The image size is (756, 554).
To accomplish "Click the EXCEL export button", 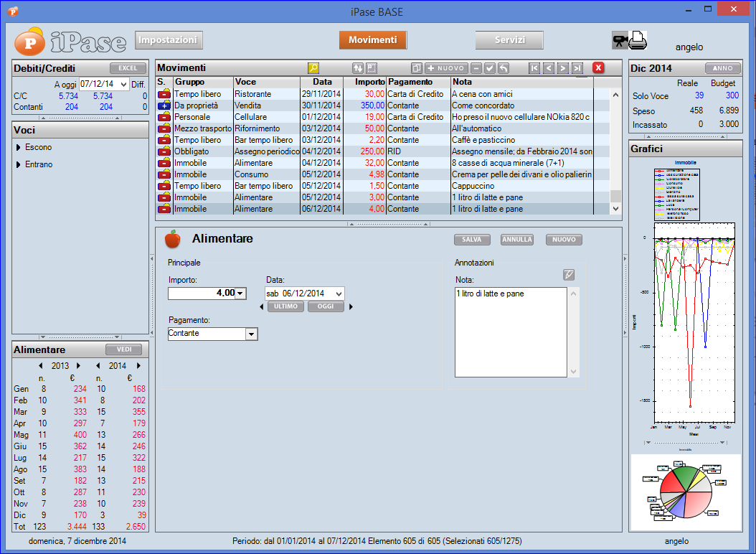I will tap(128, 68).
